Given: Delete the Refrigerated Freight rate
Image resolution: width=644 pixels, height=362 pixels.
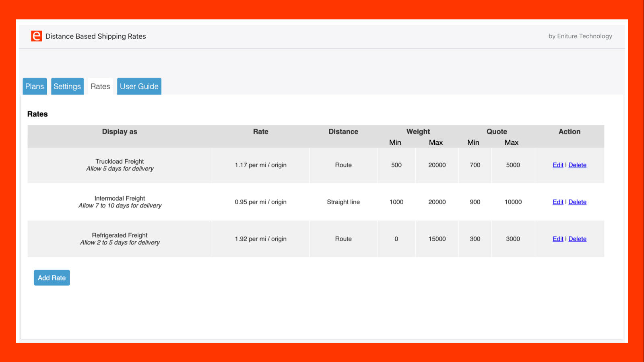Looking at the screenshot, I should 577,239.
